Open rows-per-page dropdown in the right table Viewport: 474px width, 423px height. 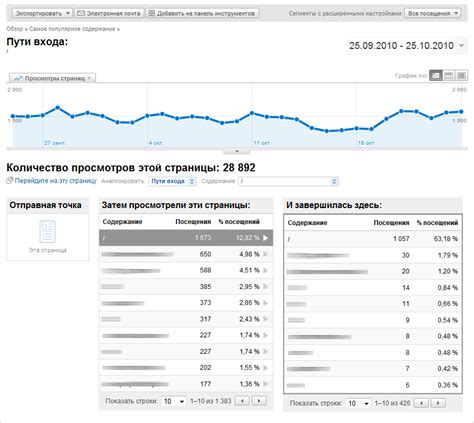click(x=358, y=403)
